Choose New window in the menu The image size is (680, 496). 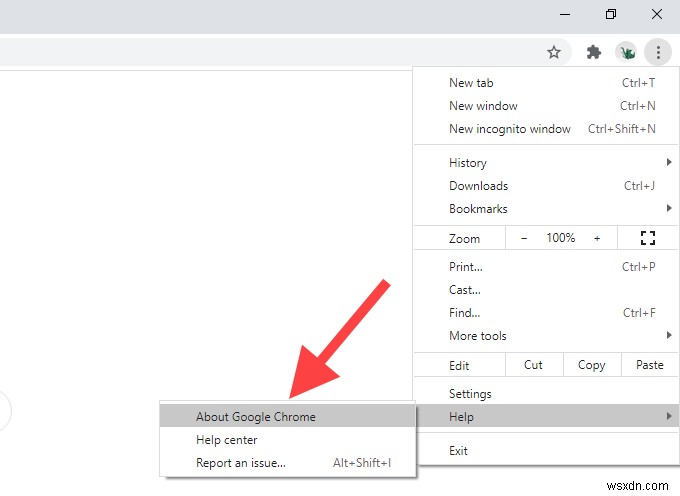pos(546,106)
